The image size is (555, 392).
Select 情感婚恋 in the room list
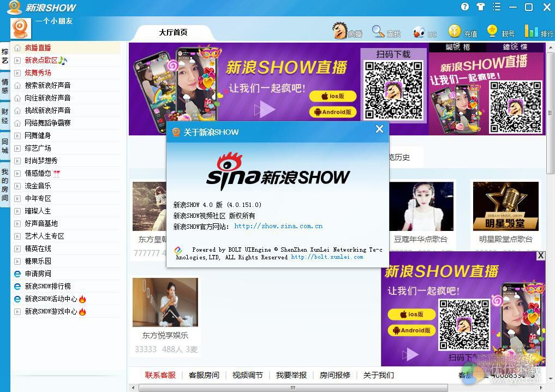[x=67, y=174]
